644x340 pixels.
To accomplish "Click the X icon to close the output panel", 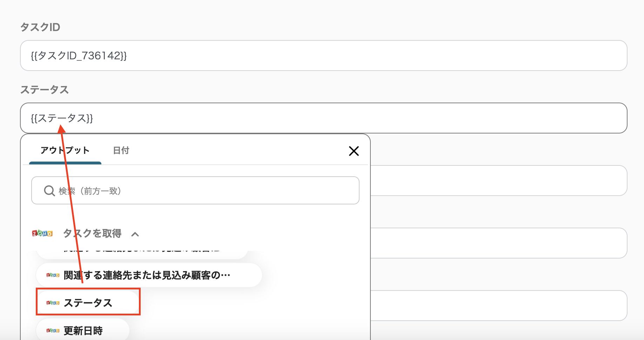I will click(x=354, y=151).
